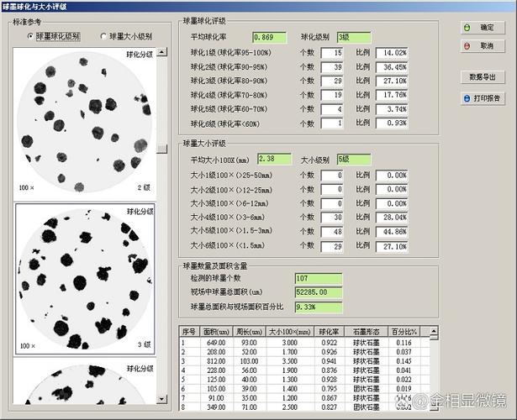This screenshot has width=517, height=420.
Task: Click the 面积(um) column header
Action: point(217,332)
